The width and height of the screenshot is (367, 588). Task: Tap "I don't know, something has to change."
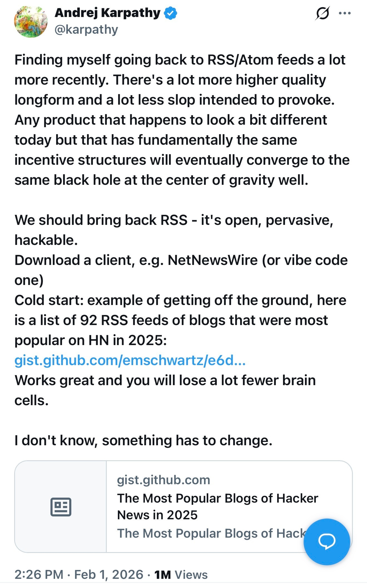coord(143,440)
